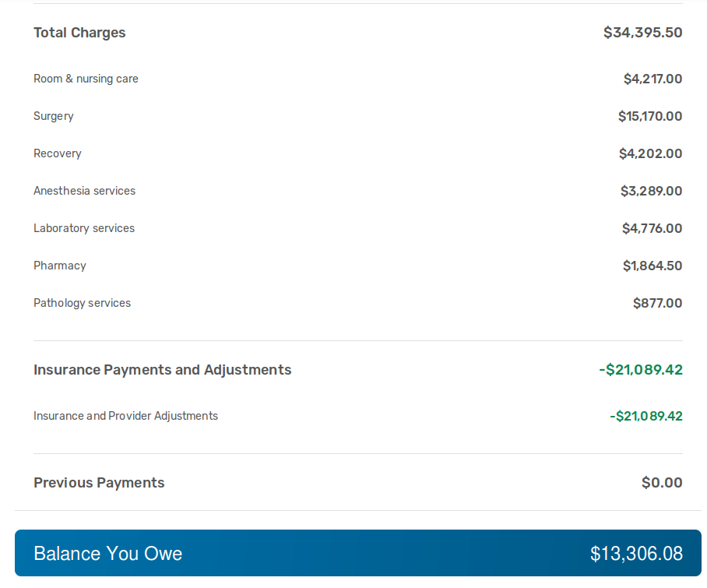Viewport: 707px width, 588px height.
Task: Select the $4,202.00 recovery amount
Action: [650, 153]
